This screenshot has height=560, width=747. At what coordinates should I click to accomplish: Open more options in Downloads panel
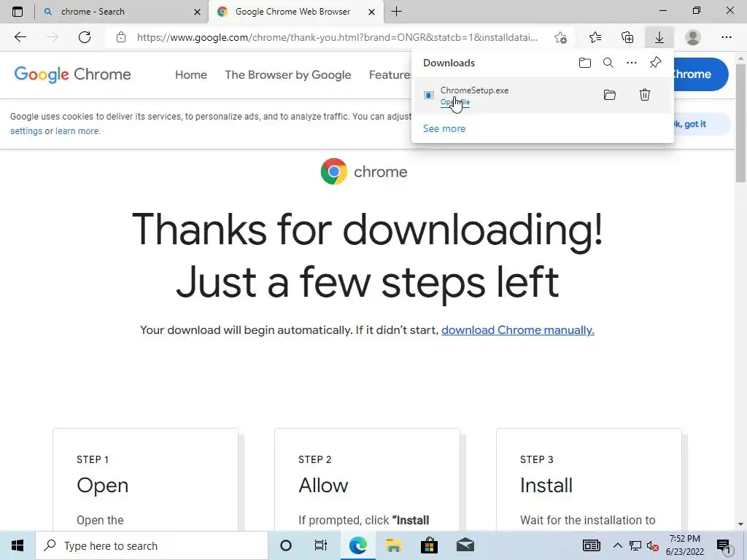click(632, 63)
